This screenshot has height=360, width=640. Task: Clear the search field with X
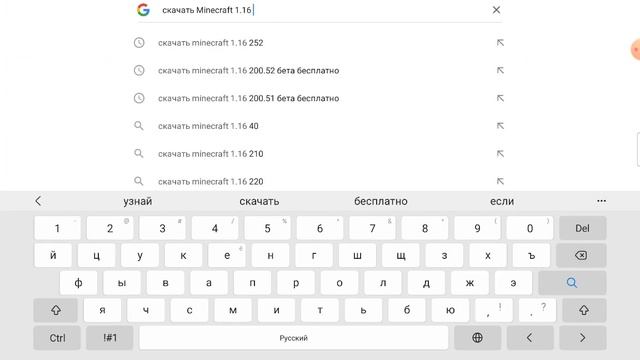(x=496, y=10)
